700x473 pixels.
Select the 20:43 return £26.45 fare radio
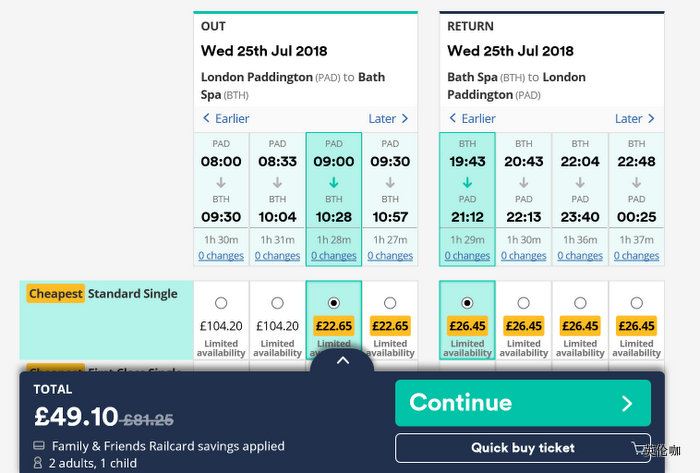pyautogui.click(x=524, y=303)
